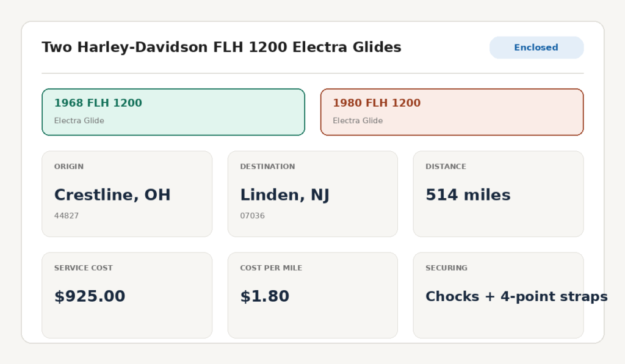Click the Securing chocks and straps tile
The image size is (625, 364).
pyautogui.click(x=498, y=295)
